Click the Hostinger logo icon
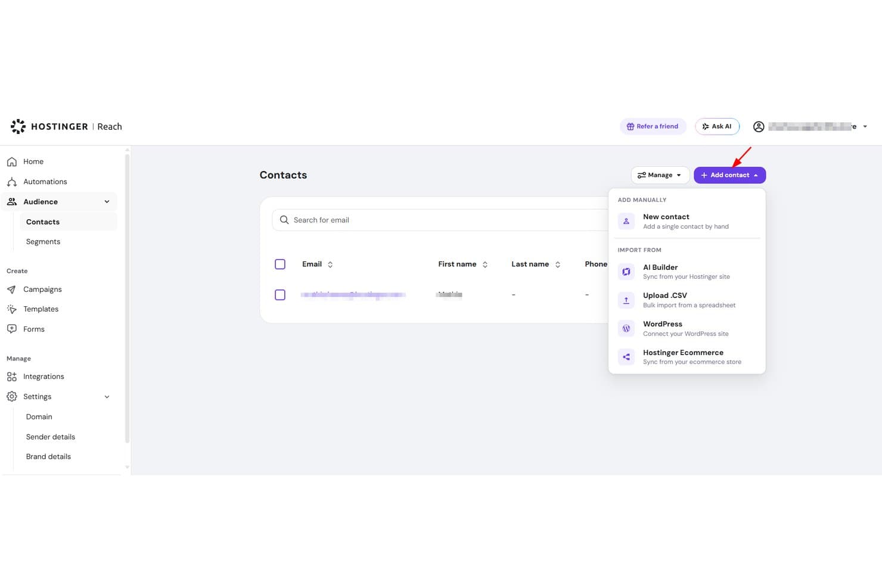 pos(18,126)
